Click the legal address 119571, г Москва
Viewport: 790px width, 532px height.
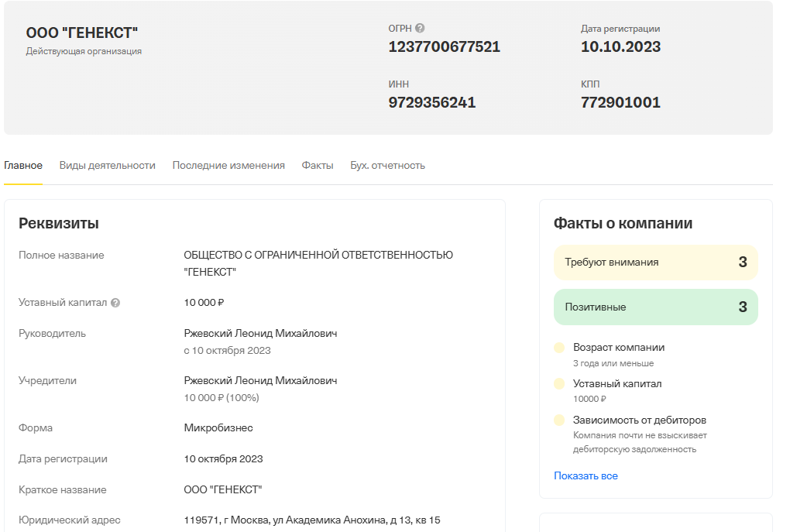[312, 520]
